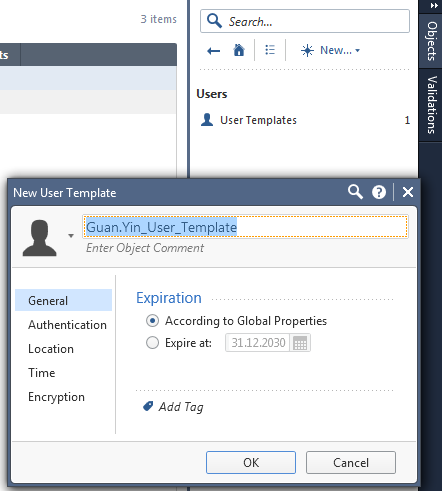Screen dimensions: 442x491
Task: Go to home in objects panel
Action: (239, 50)
